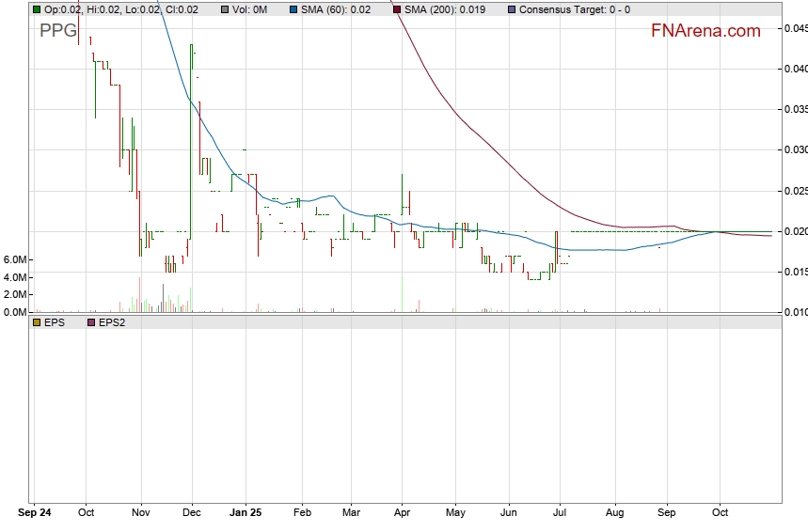Viewport: 808px width, 532px height.
Task: Click the Dec marker on the time axis
Action: [192, 514]
